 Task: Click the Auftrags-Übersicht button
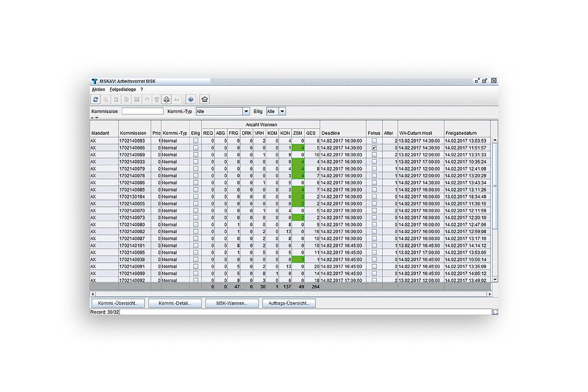pos(289,303)
